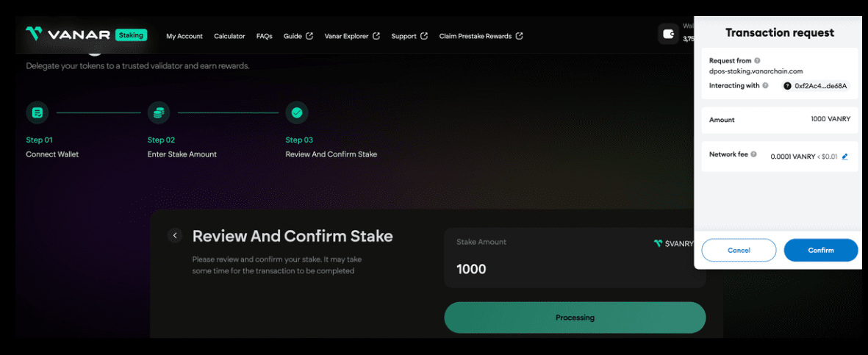Open the Guide external link
The width and height of the screenshot is (868, 355).
298,36
